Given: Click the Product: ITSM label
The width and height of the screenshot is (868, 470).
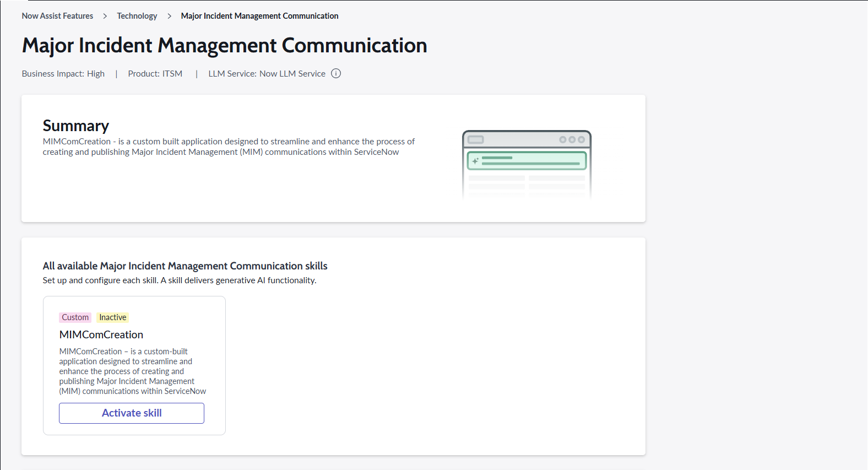Looking at the screenshot, I should [155, 73].
